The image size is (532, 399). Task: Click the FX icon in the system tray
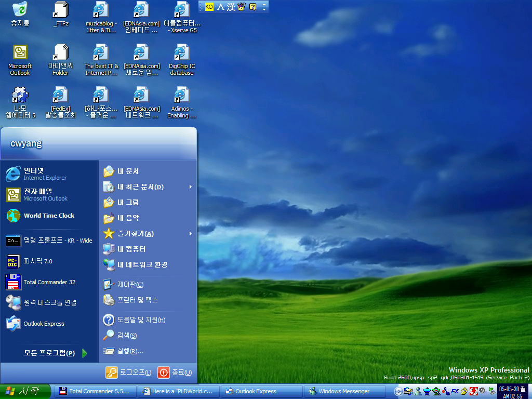tap(455, 391)
